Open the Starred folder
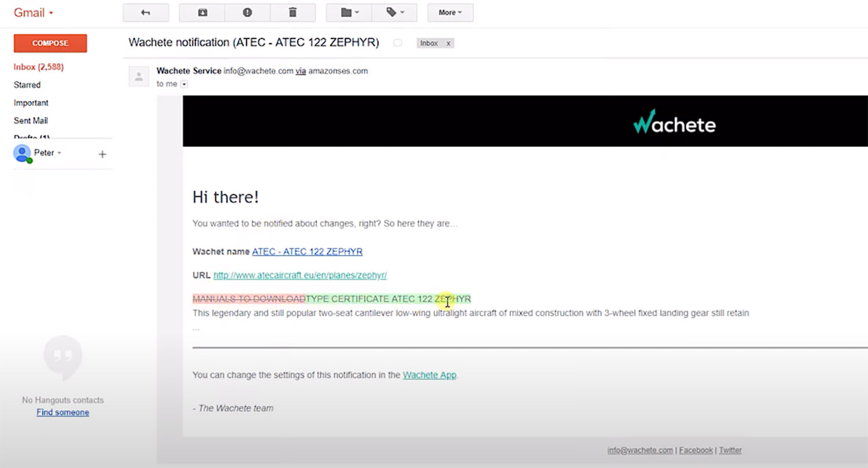The image size is (868, 468). (27, 85)
